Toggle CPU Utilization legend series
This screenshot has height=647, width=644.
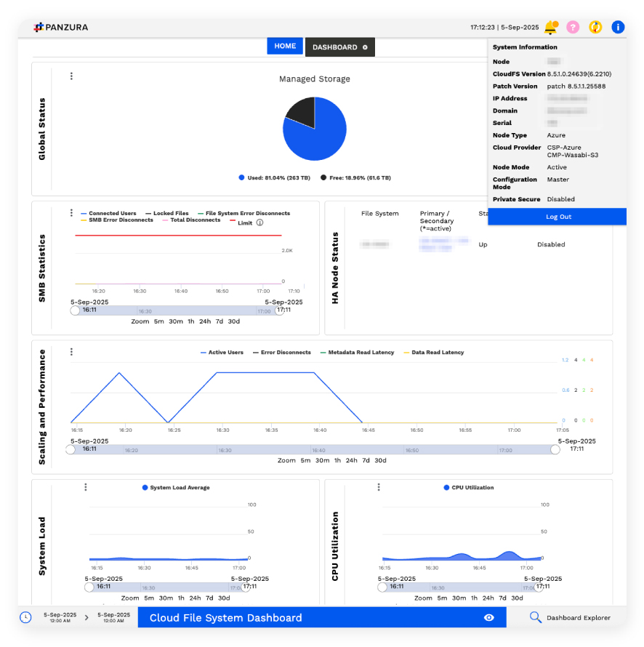[469, 487]
